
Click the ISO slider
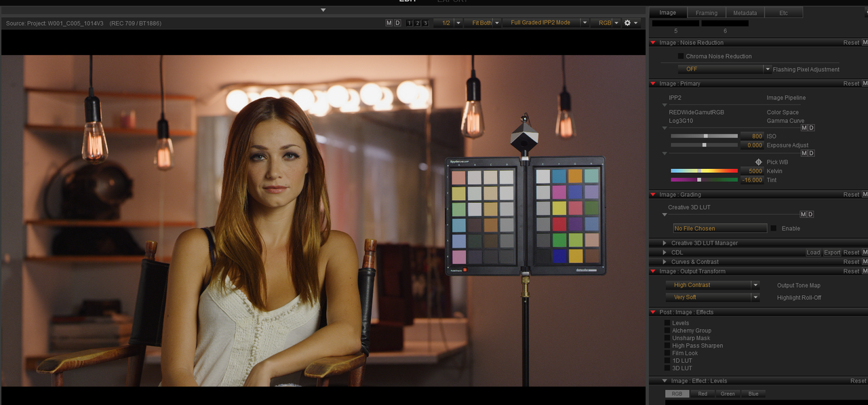click(704, 136)
